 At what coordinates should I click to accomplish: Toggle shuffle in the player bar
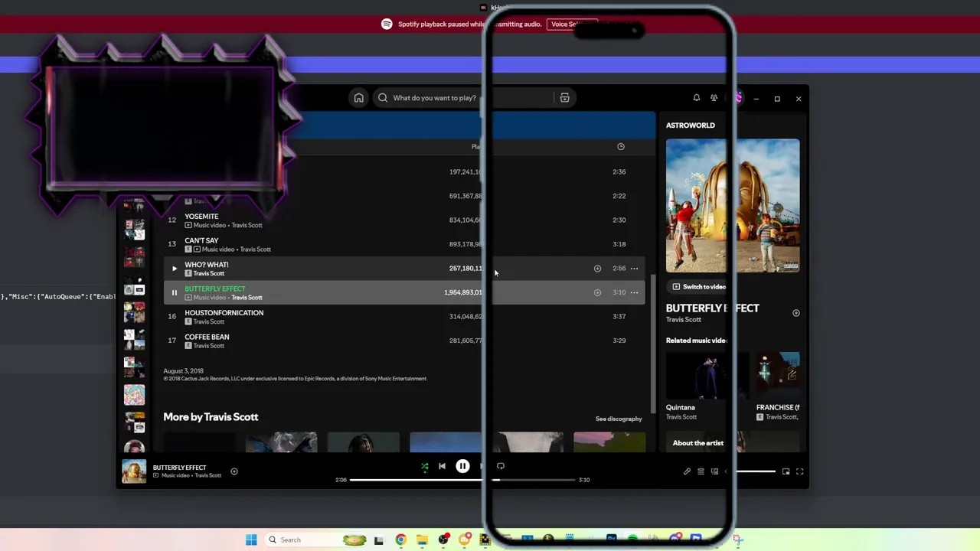(425, 466)
